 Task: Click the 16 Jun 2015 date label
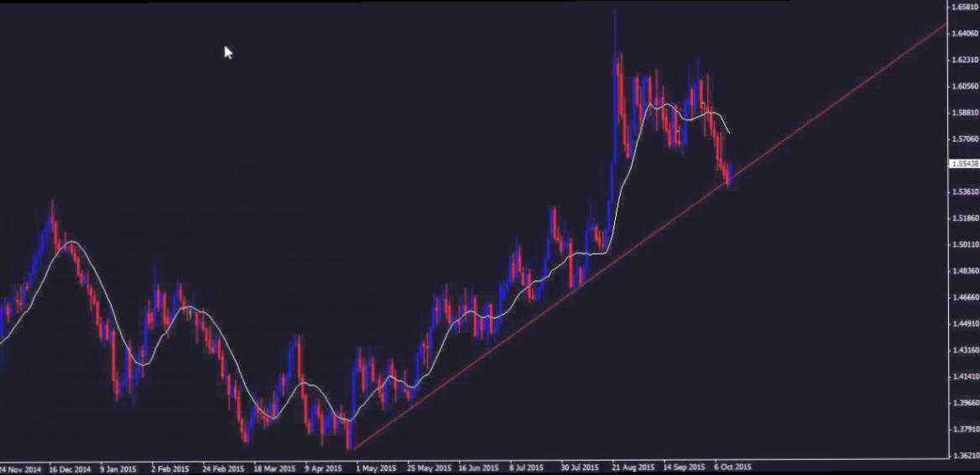pos(479,468)
